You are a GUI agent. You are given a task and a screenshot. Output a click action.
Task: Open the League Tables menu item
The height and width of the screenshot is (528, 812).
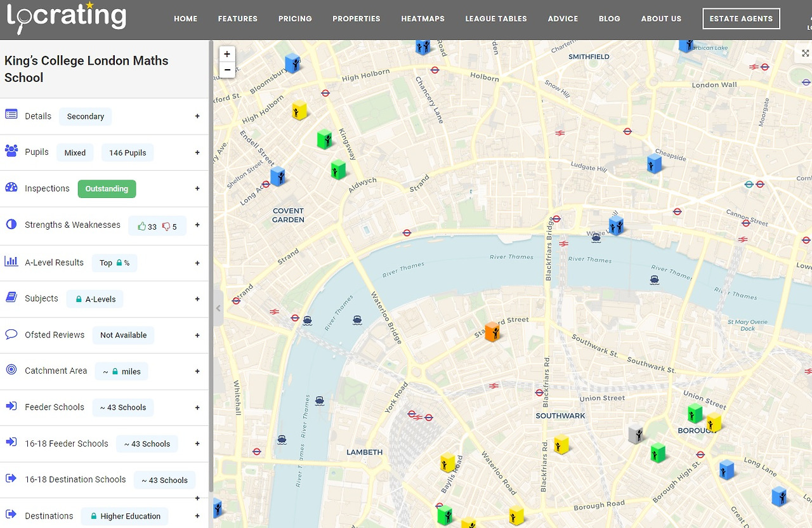pos(496,18)
